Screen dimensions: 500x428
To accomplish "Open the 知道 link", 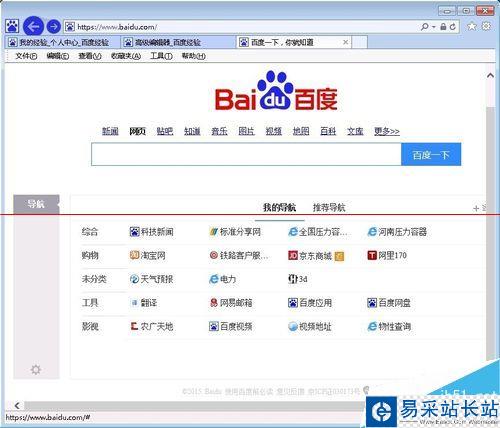I will pos(192,131).
